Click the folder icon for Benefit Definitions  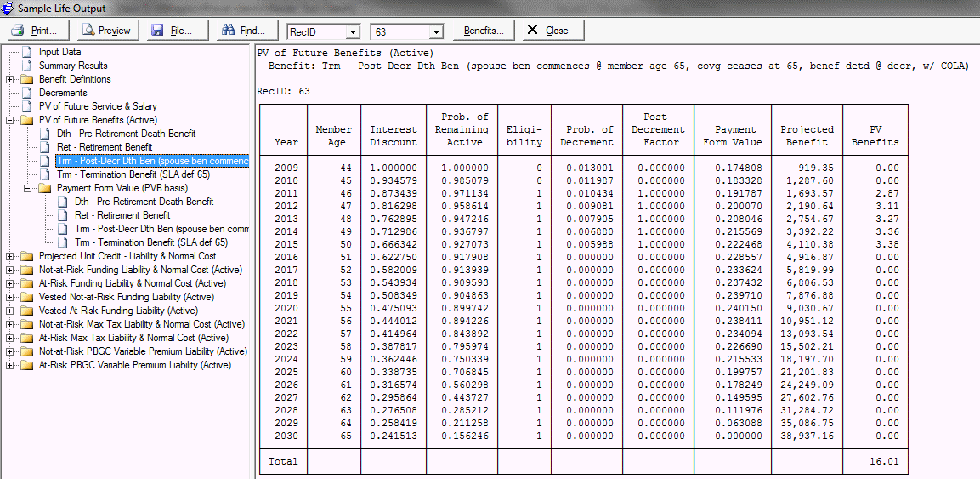(26, 79)
